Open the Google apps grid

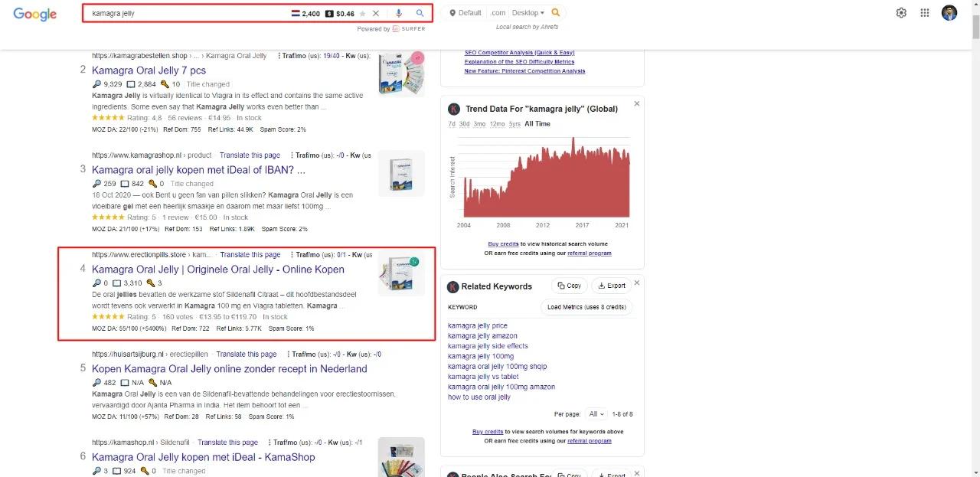pos(925,12)
